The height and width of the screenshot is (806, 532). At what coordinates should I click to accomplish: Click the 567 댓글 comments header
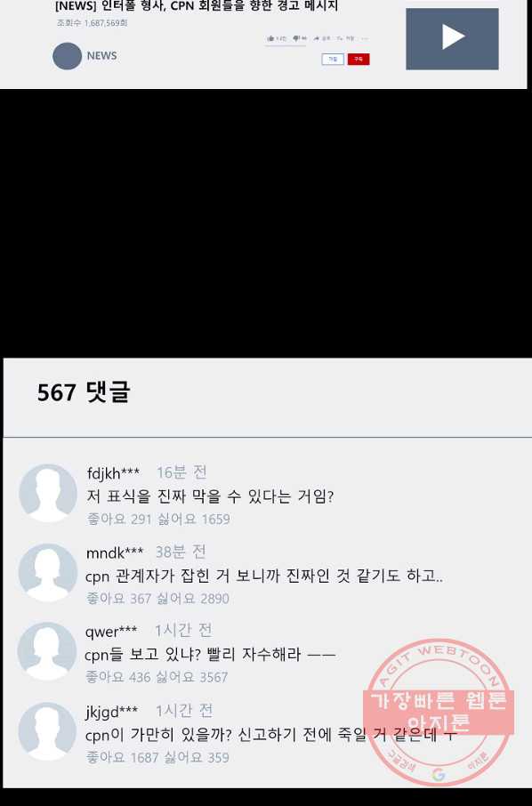click(x=84, y=392)
